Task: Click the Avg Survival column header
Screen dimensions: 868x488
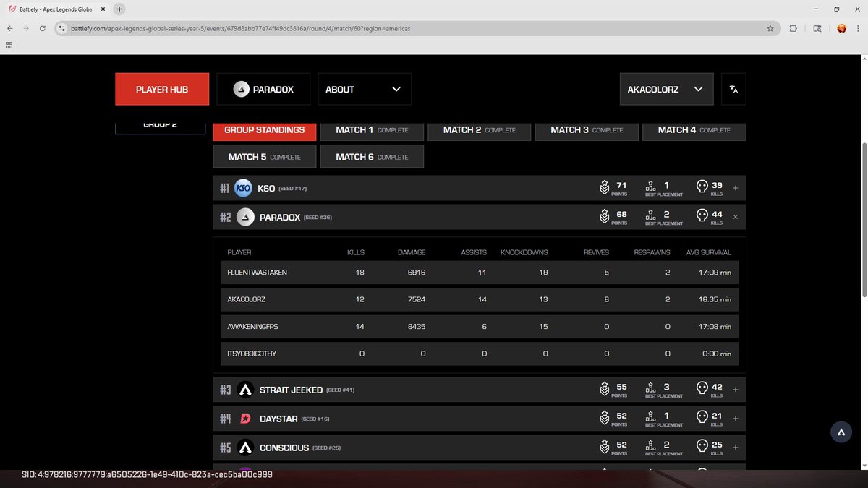Action: click(x=709, y=252)
